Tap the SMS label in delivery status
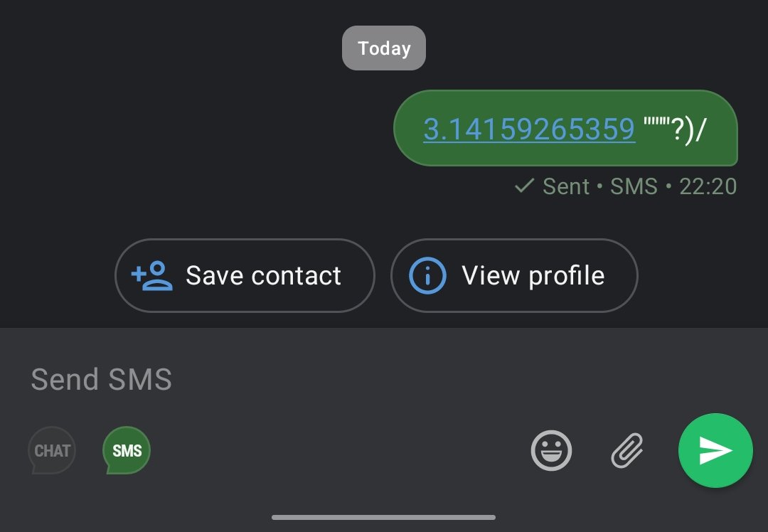 634,186
